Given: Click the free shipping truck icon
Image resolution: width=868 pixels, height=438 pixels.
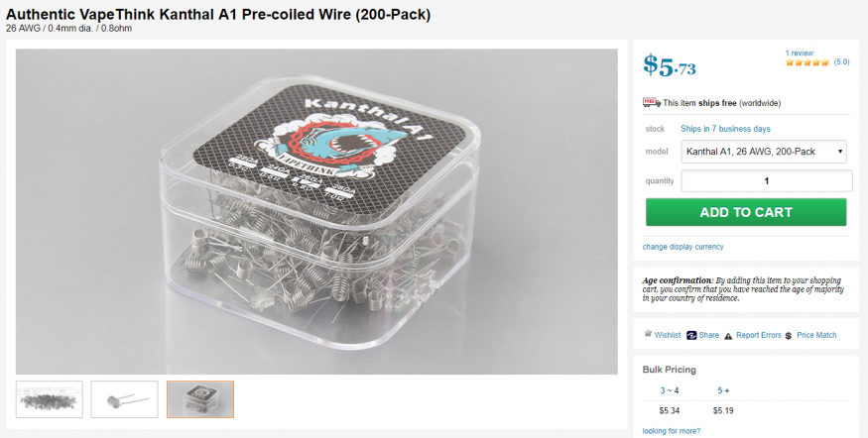Looking at the screenshot, I should (652, 102).
